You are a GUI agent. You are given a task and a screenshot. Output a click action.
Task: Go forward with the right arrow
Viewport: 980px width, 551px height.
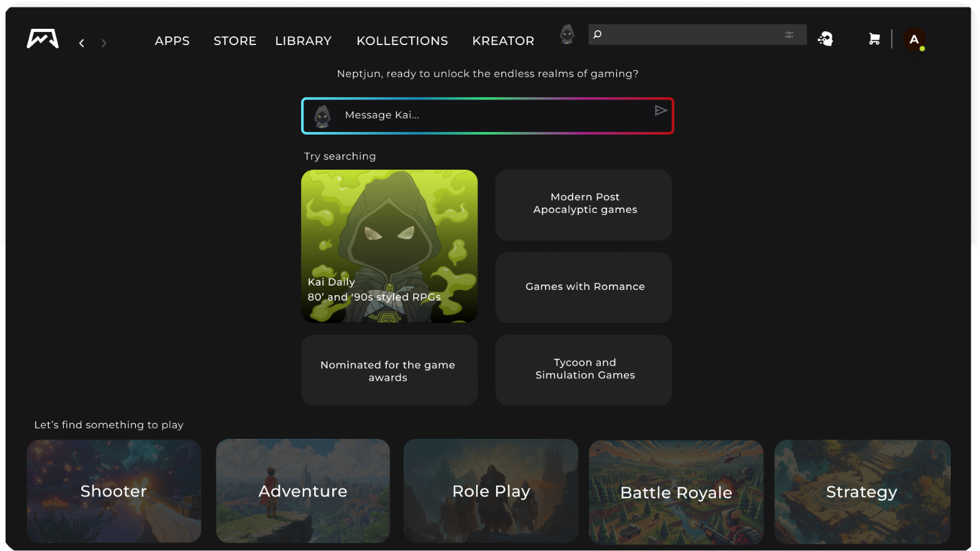tap(104, 43)
